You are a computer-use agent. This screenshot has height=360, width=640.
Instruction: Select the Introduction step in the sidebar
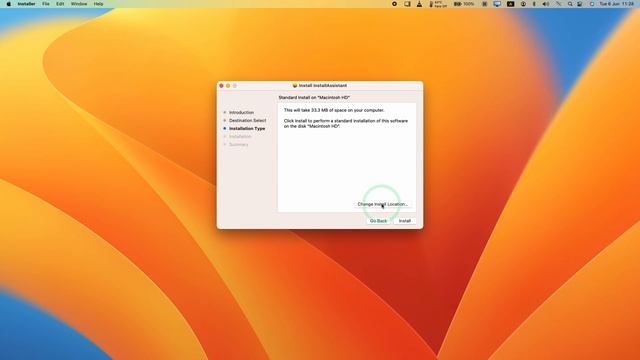click(x=241, y=112)
